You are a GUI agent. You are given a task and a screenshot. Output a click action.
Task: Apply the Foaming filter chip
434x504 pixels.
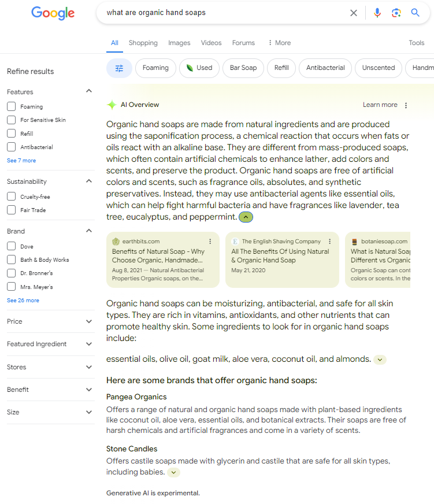tap(155, 68)
